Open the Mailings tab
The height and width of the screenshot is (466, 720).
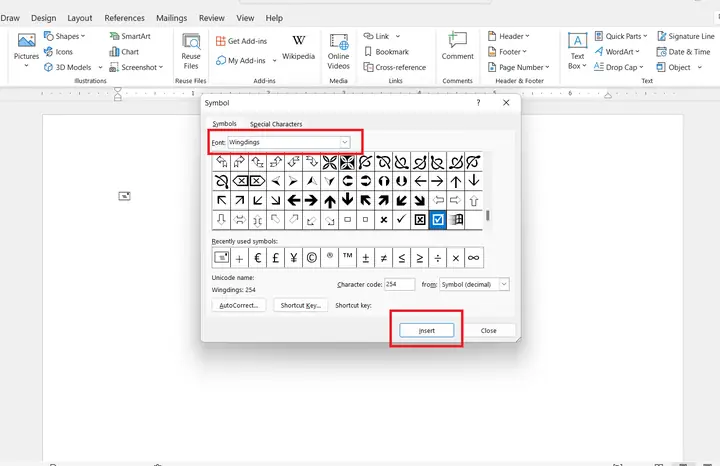pyautogui.click(x=171, y=18)
